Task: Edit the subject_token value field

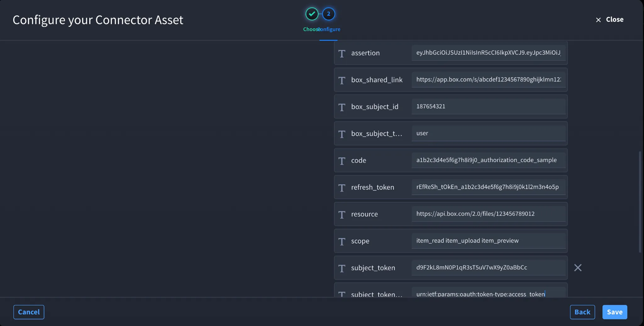Action: coord(488,268)
